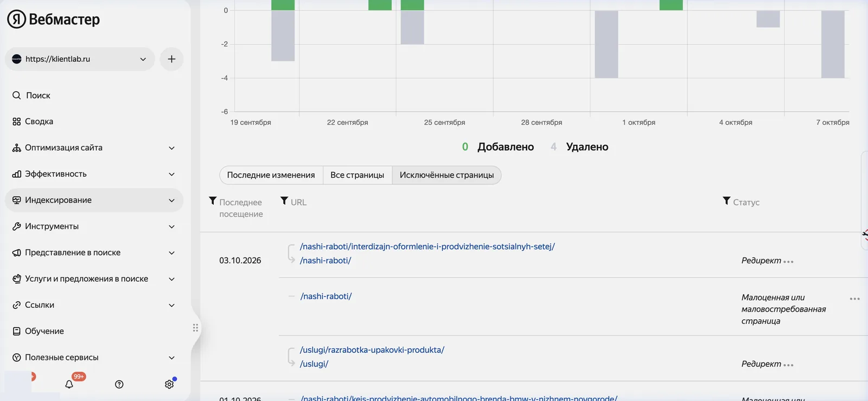Open the site selector klientlab.ru dropdown
Screen dimensions: 868x401
pyautogui.click(x=80, y=59)
